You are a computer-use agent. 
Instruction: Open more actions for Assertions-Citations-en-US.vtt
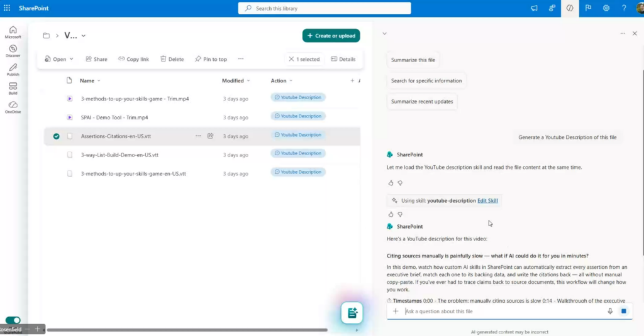(198, 136)
